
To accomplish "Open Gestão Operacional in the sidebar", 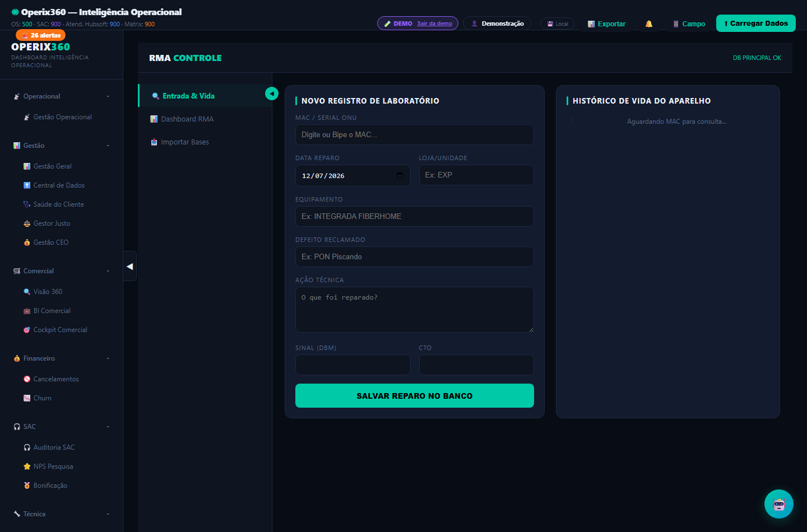I will click(x=62, y=117).
